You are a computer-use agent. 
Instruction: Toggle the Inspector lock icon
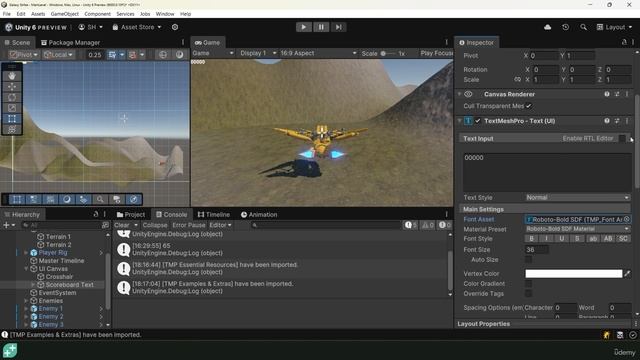coord(624,42)
